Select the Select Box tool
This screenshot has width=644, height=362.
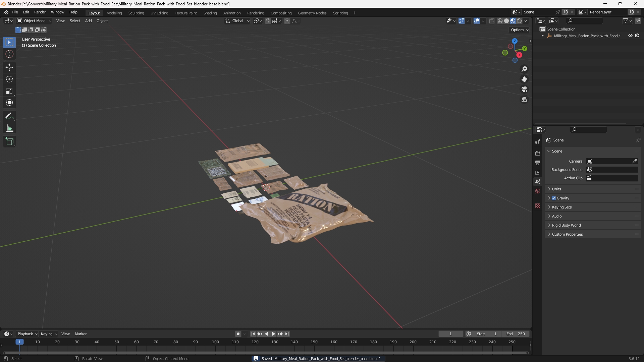coord(9,42)
